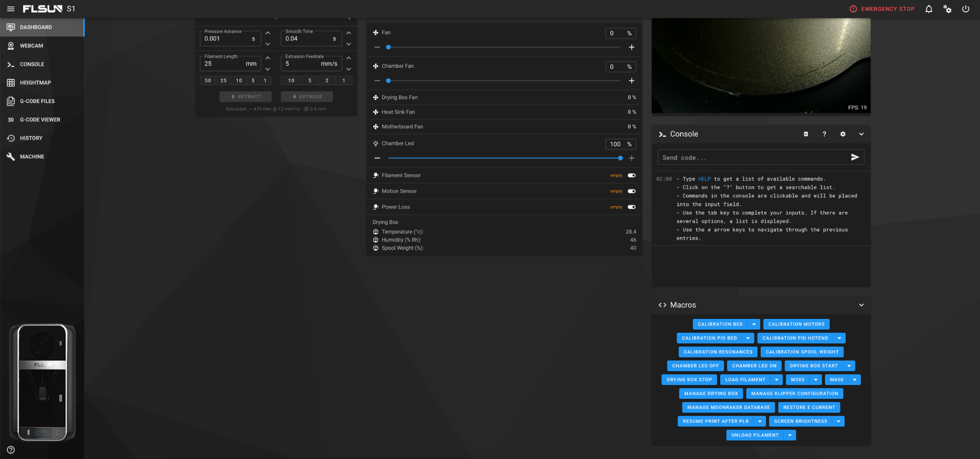Decrease Chamber Led brightness with minus

coord(377,158)
